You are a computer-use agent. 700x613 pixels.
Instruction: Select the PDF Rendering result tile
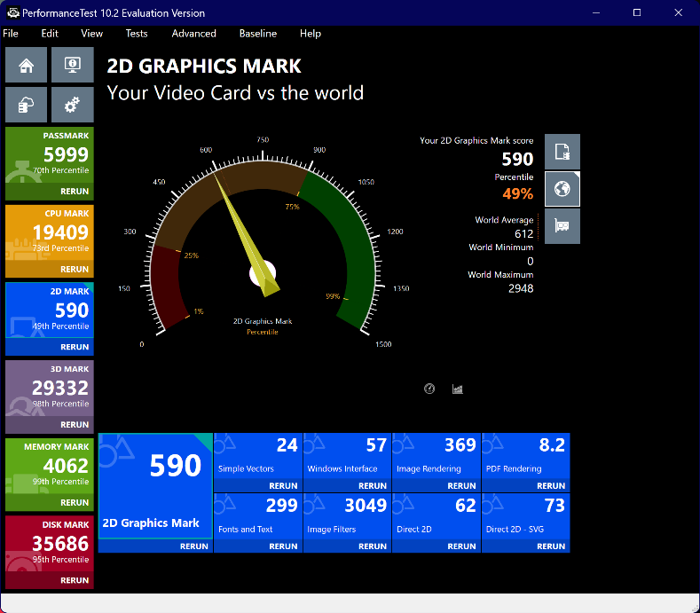(526, 456)
